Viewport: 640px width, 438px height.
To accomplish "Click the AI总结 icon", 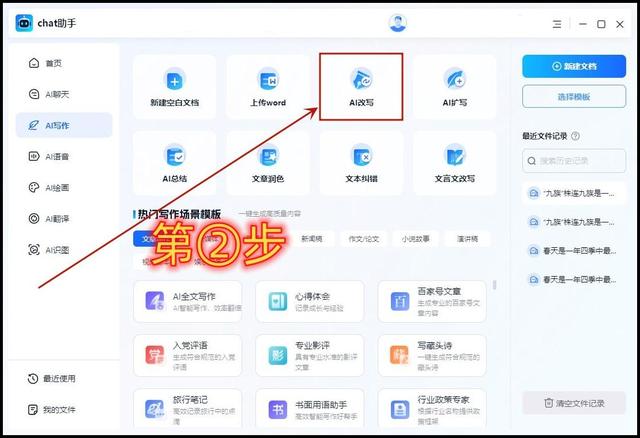I will point(175,156).
